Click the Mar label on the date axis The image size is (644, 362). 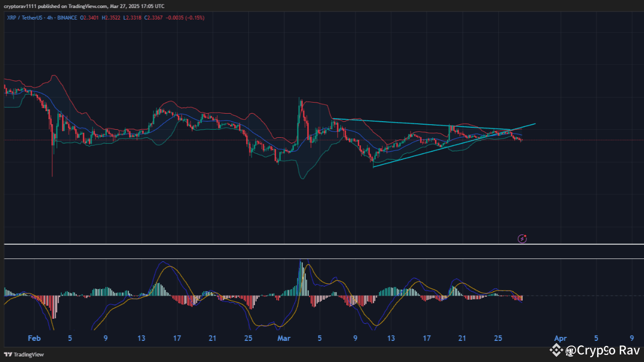[x=283, y=338]
